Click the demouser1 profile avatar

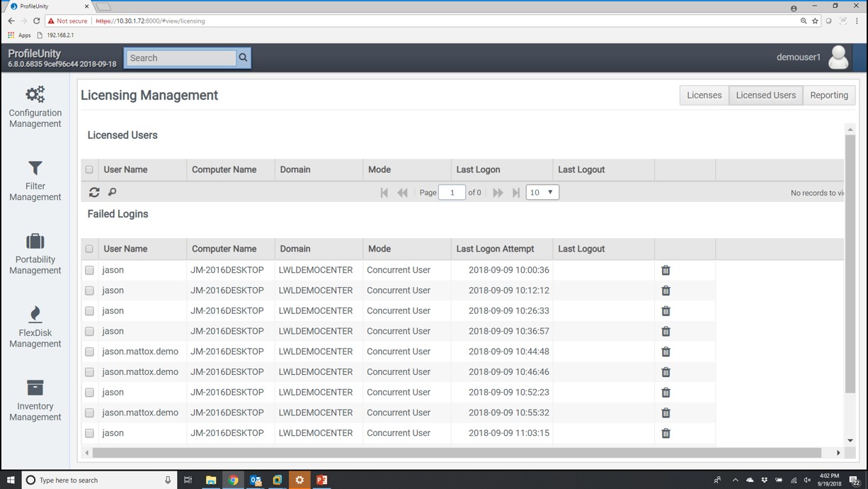click(838, 57)
